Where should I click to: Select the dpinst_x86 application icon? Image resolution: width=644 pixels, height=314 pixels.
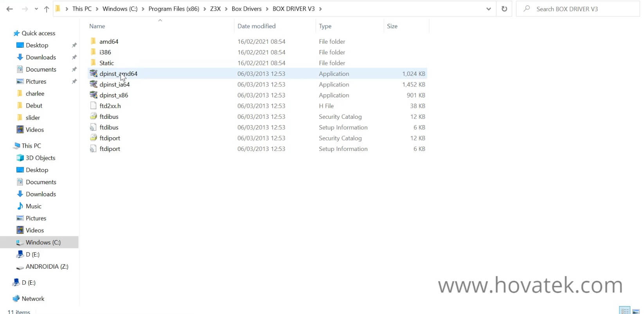(x=94, y=95)
